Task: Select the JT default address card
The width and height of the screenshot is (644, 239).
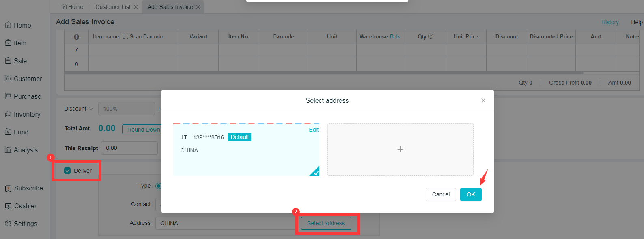Action: [x=246, y=150]
